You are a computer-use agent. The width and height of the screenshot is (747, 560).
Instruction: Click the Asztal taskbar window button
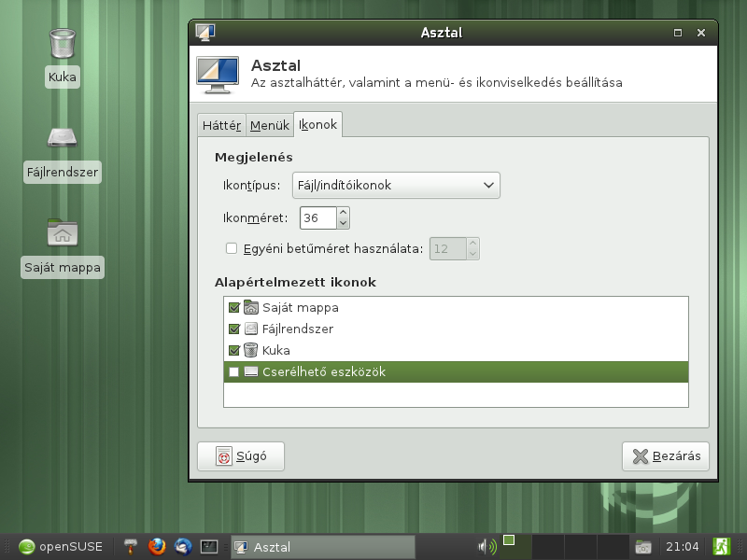pyautogui.click(x=323, y=547)
